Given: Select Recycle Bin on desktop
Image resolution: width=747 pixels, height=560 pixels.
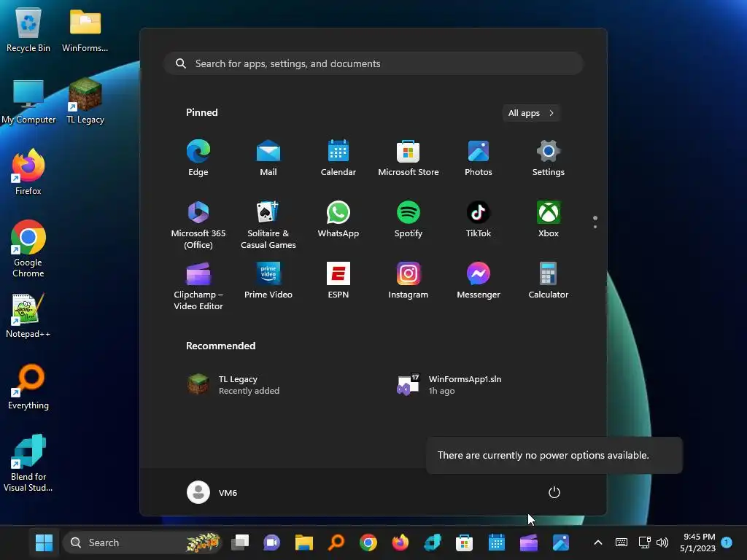Looking at the screenshot, I should pos(28,29).
